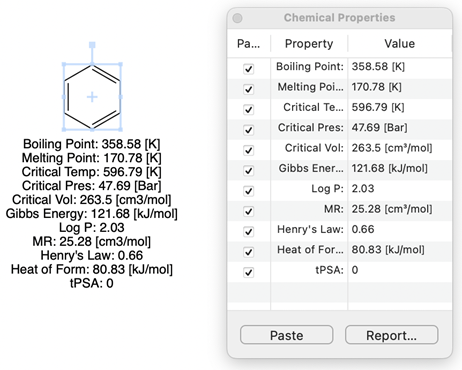Toggle the MR paste checkbox
Screen dimensions: 462x370
click(248, 211)
